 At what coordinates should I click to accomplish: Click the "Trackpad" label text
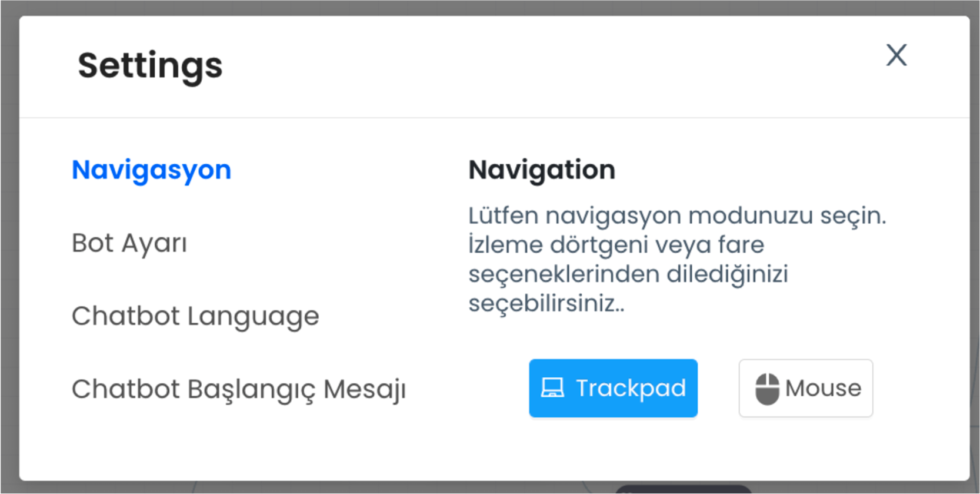631,388
